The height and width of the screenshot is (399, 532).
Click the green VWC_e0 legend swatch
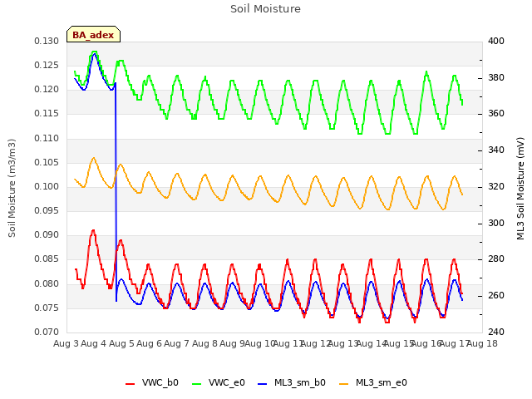[196, 384]
